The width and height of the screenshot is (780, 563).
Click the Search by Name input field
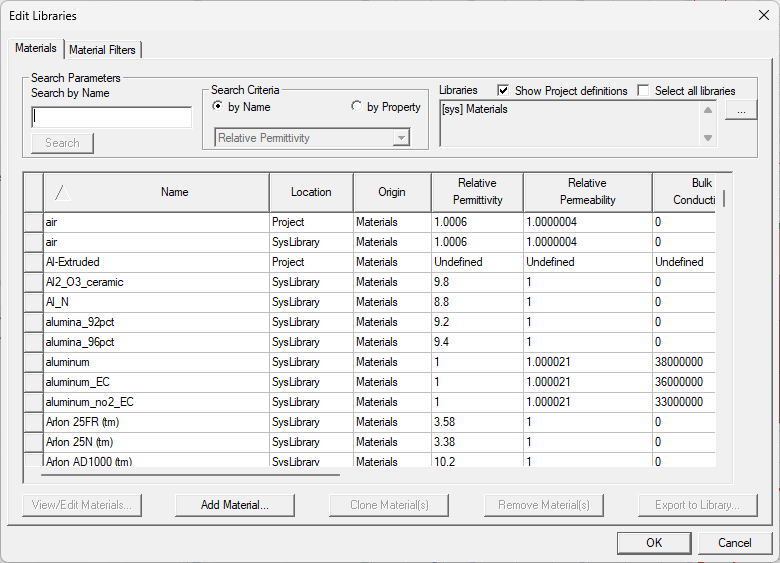111,117
